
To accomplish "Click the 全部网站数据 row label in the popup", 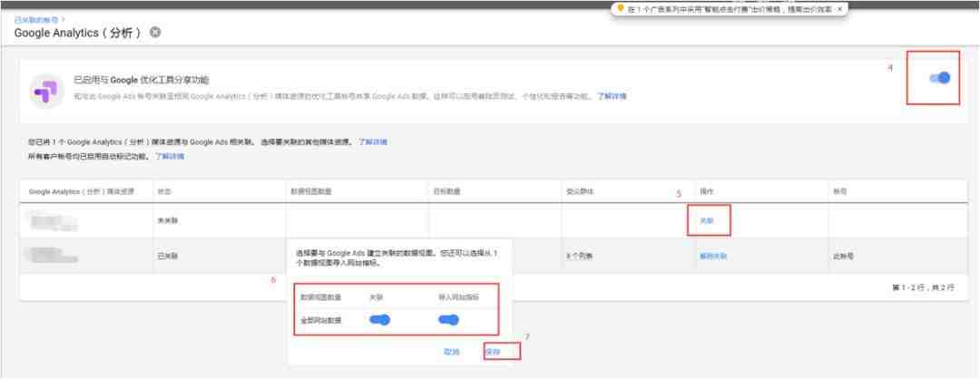I will click(x=323, y=320).
